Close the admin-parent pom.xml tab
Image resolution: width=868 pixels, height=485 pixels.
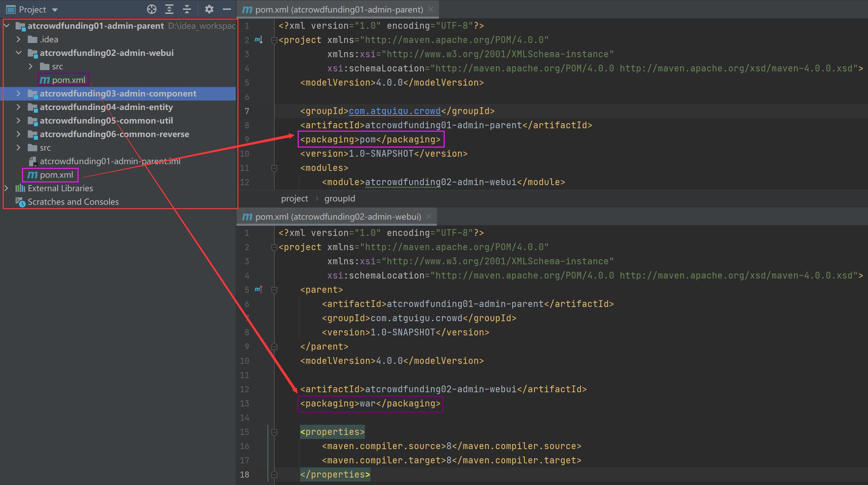coord(431,9)
